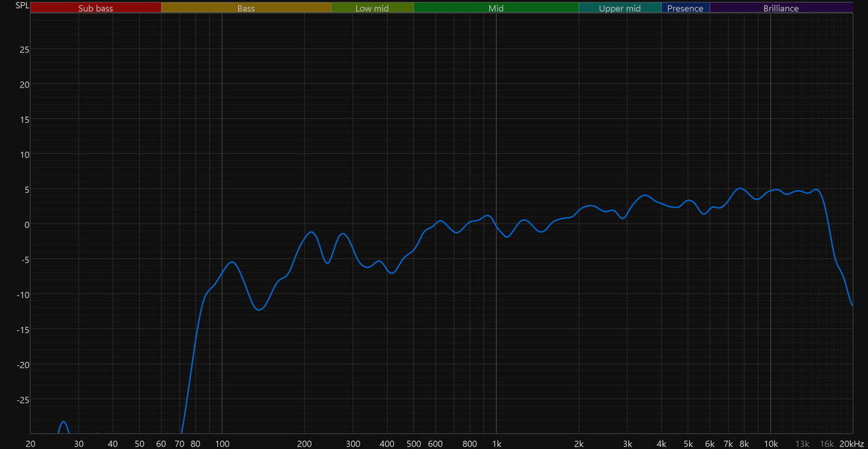Click the 8k frequency label
The height and width of the screenshot is (449, 868).
pyautogui.click(x=744, y=444)
